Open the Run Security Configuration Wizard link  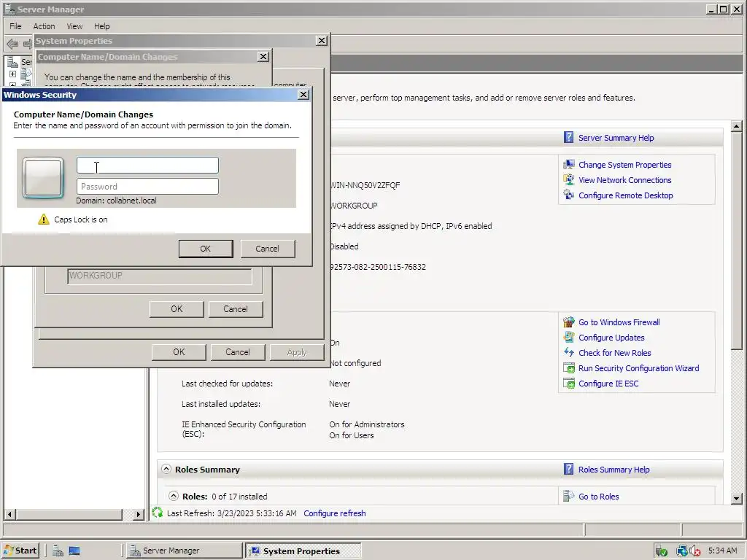pos(638,368)
